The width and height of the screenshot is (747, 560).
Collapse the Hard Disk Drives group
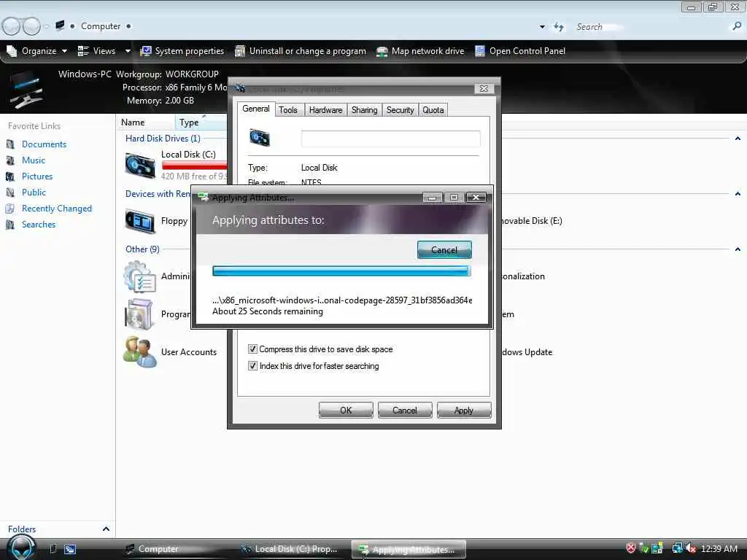coord(738,139)
